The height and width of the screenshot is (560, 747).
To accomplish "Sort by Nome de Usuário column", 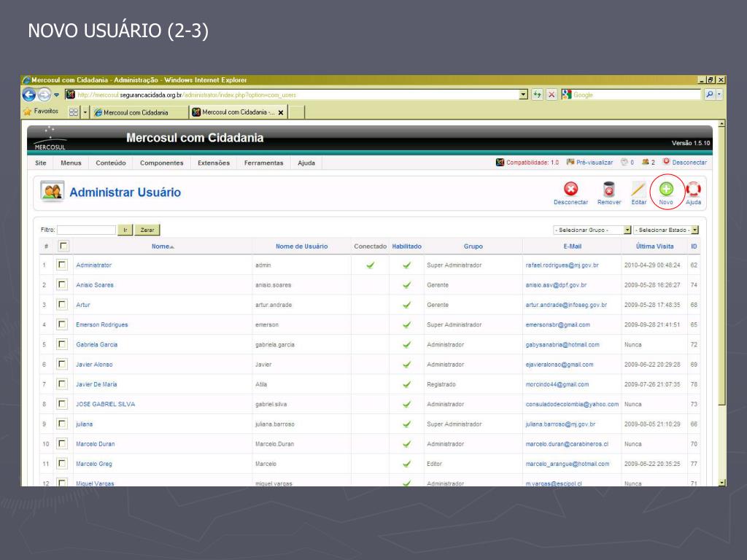I will (301, 246).
